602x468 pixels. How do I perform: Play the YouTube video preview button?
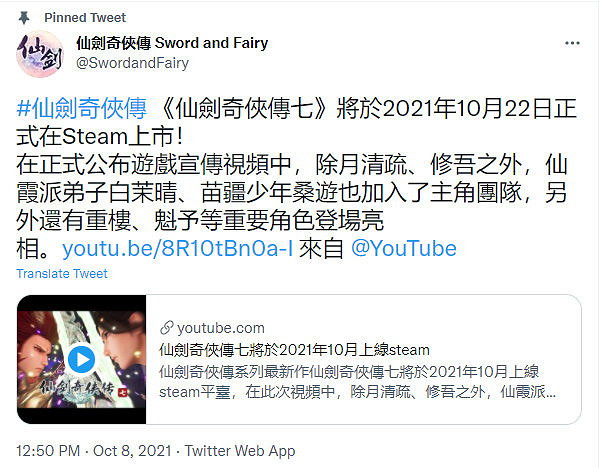(81, 359)
